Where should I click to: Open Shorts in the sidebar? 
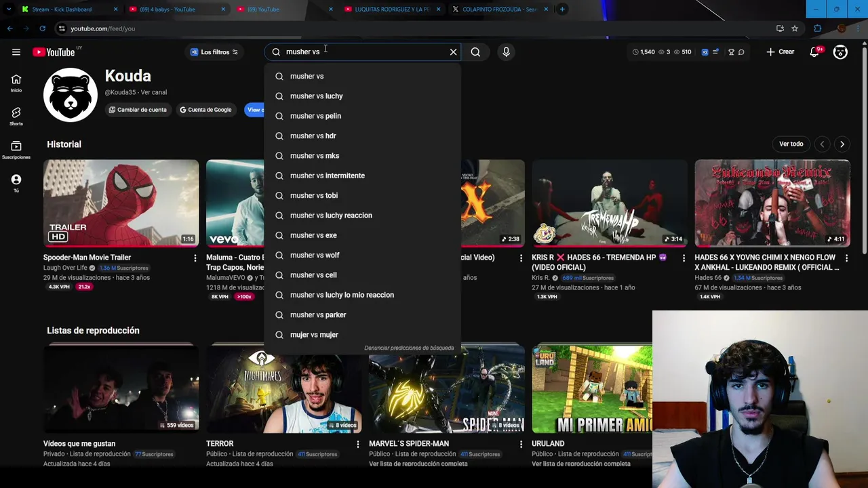point(16,117)
